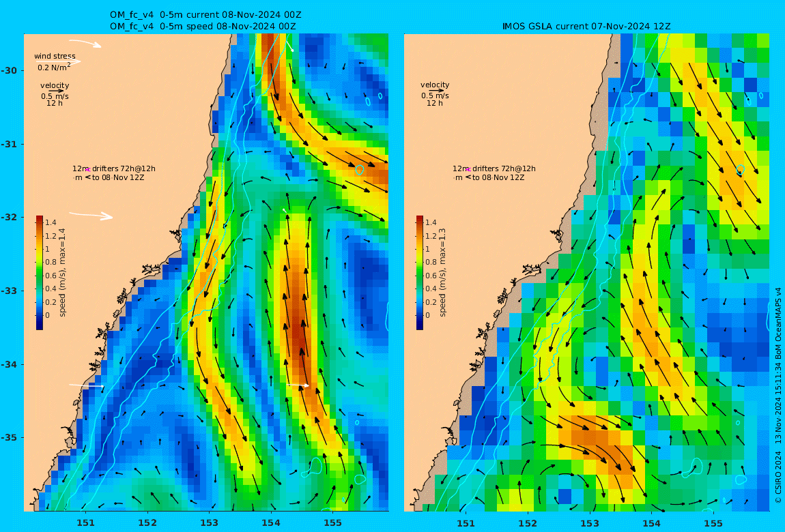Click longitude 153 below the right map
Screen dimensions: 785x532
pos(590,523)
